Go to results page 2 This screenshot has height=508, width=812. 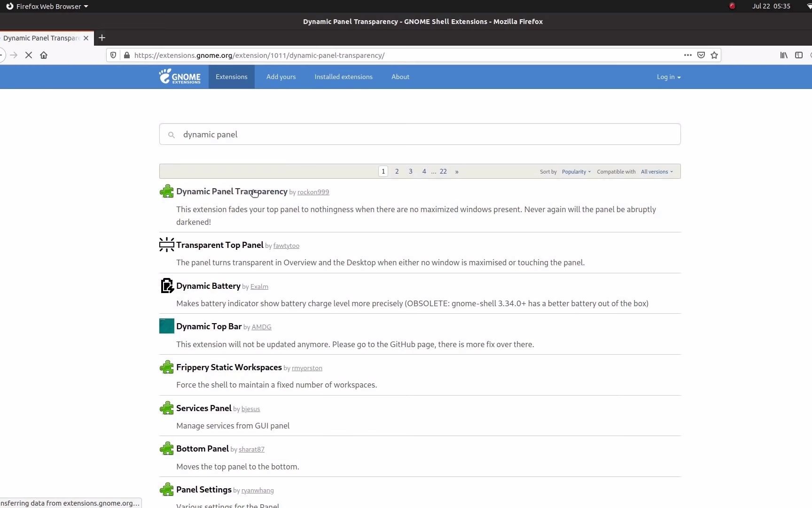pos(397,171)
